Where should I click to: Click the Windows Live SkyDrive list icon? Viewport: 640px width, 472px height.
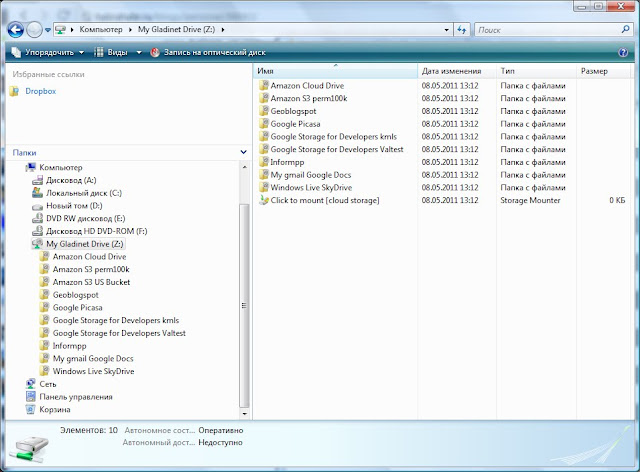click(x=264, y=187)
